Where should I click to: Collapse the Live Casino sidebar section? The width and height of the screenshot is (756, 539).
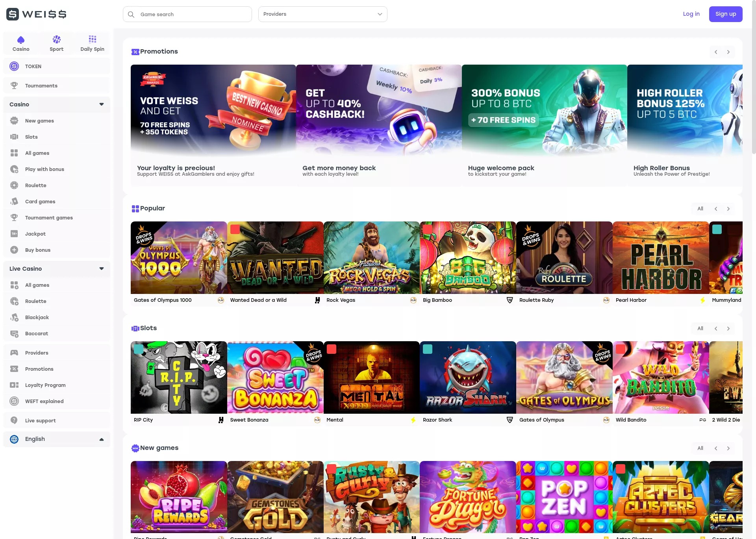102,269
